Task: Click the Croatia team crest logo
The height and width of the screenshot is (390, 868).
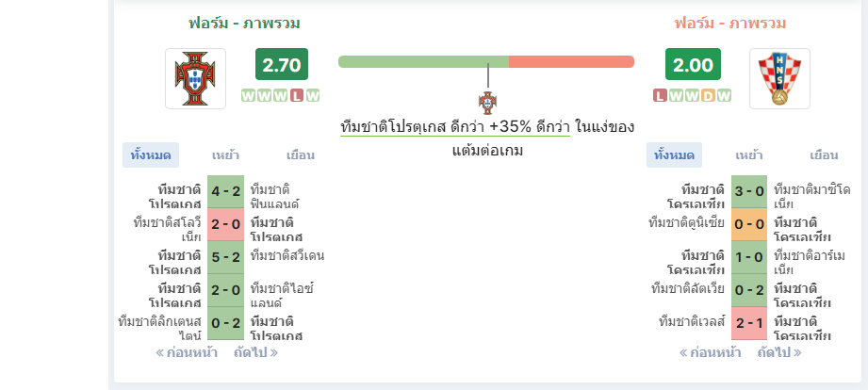Action: tap(779, 78)
